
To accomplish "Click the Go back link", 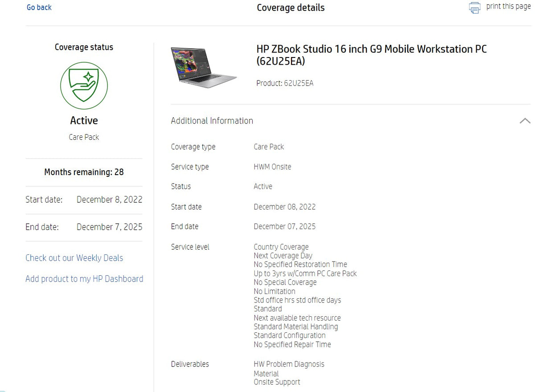I will 39,7.
